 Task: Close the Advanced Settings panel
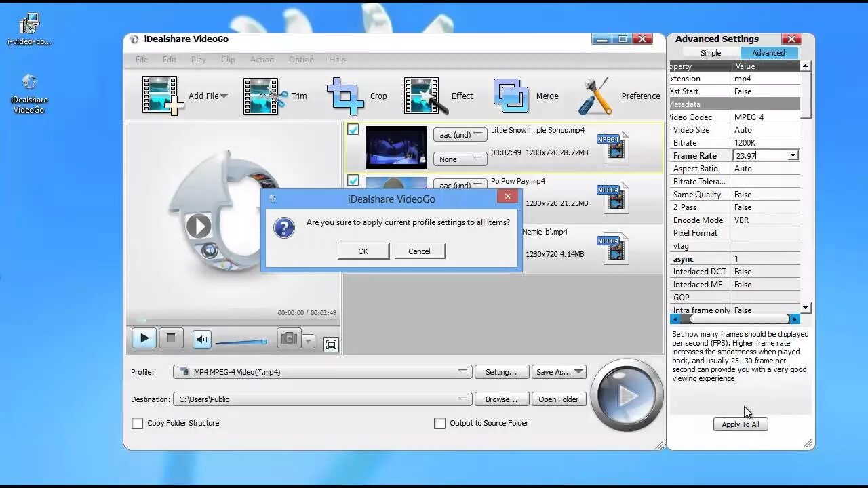791,39
